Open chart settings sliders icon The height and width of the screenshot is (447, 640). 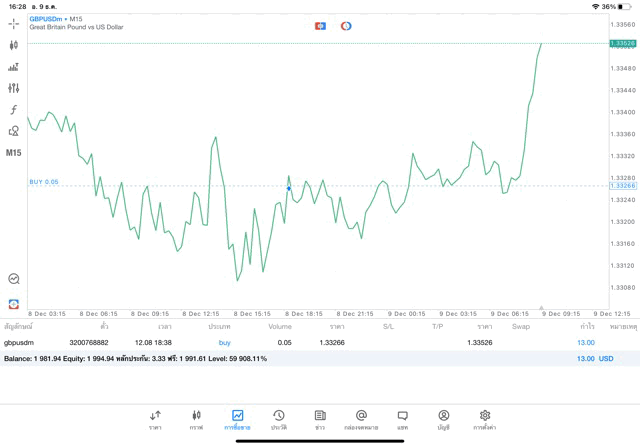click(x=14, y=88)
